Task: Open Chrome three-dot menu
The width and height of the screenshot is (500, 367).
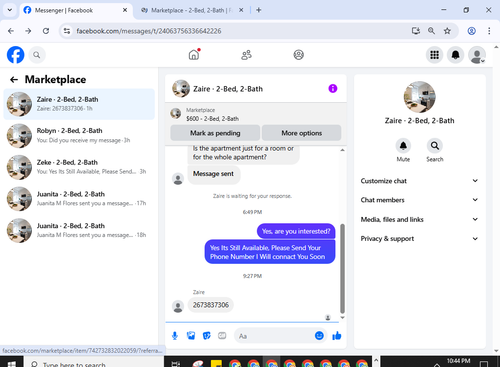Action: [x=489, y=31]
